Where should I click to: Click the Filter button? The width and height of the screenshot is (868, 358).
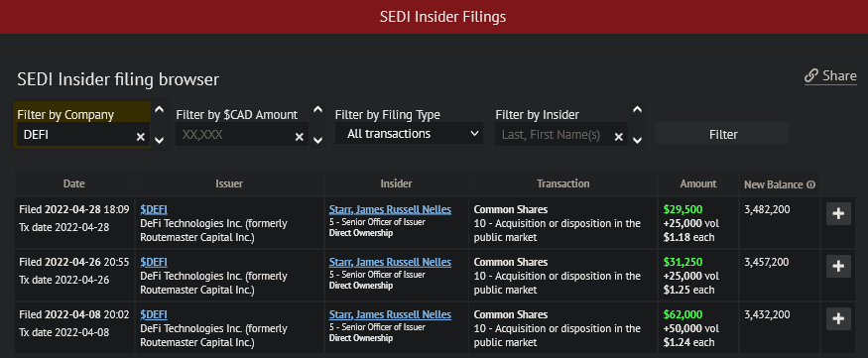[722, 135]
